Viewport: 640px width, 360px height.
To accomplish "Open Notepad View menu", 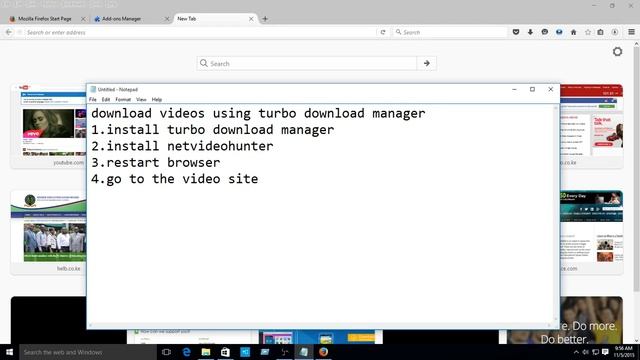I will pos(141,100).
